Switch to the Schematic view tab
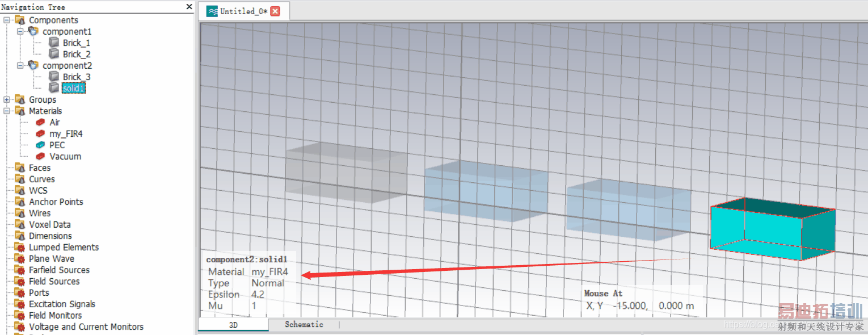Viewport: 868px width, 335px height. click(x=304, y=325)
